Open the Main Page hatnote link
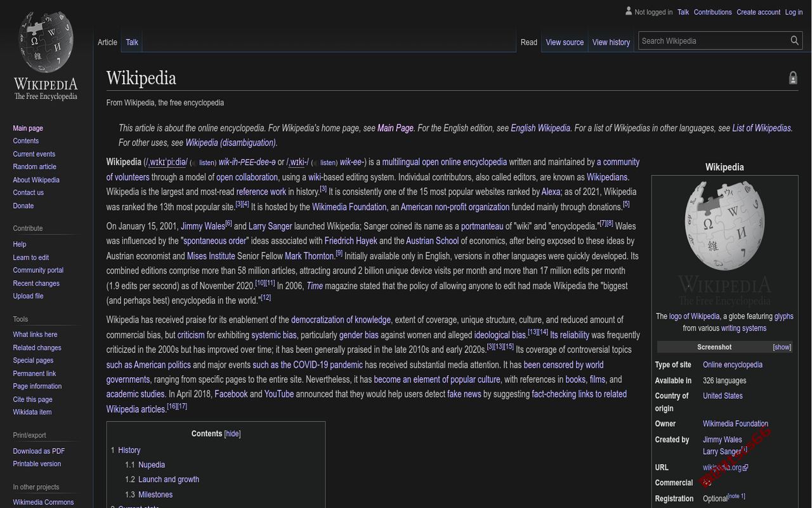Image resolution: width=812 pixels, height=508 pixels. tap(395, 128)
